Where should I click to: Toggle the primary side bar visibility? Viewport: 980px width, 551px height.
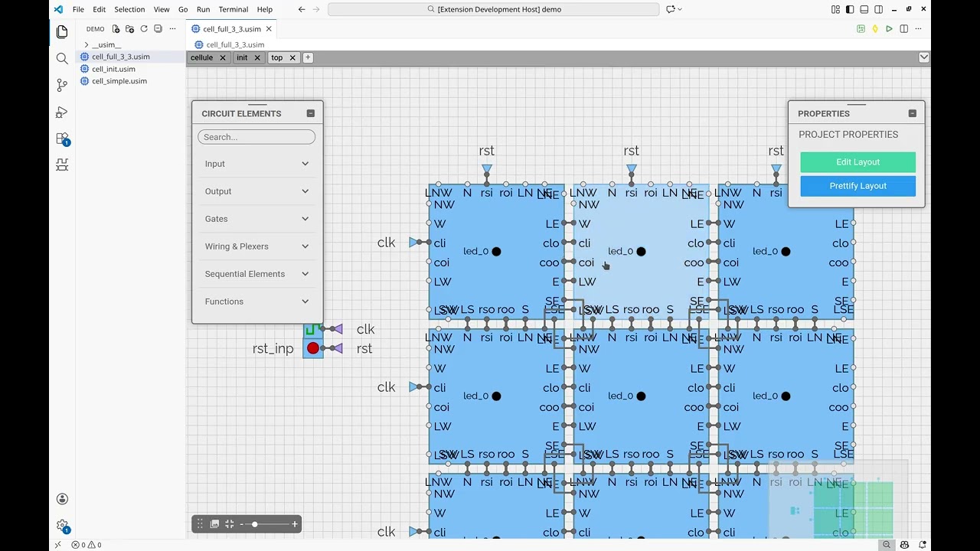[x=850, y=9]
